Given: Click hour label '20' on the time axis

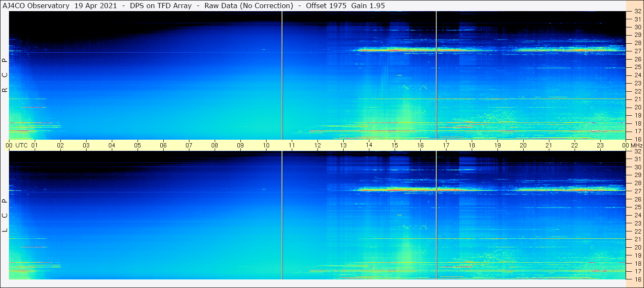Looking at the screenshot, I should click(x=523, y=145).
